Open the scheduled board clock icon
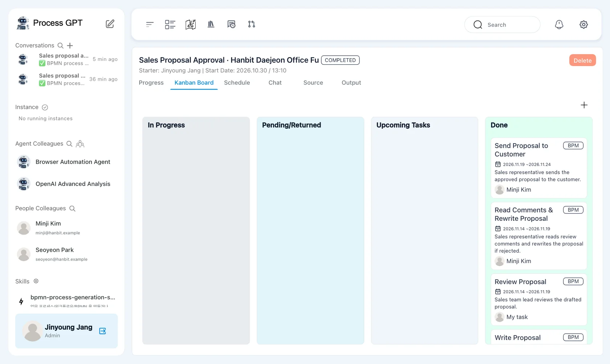The width and height of the screenshot is (610, 364). click(231, 24)
